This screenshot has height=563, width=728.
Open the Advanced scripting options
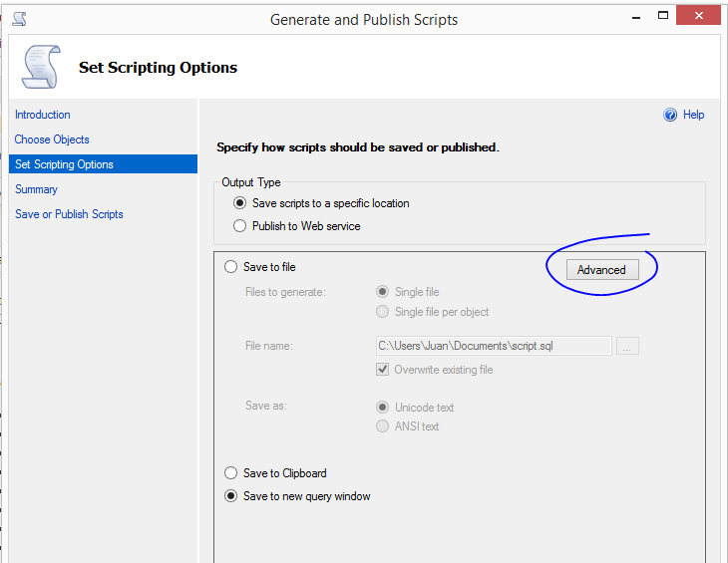point(602,269)
